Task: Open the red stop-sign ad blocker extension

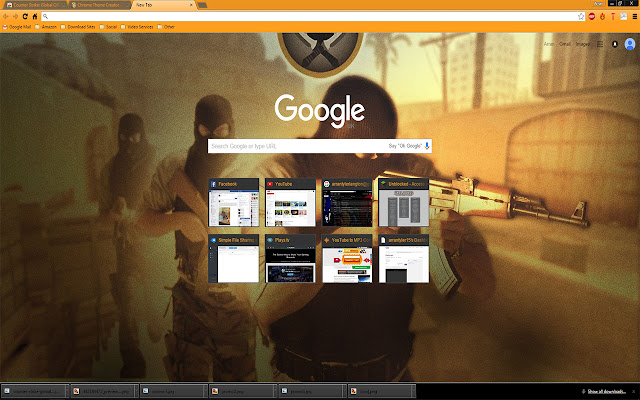Action: click(592, 16)
